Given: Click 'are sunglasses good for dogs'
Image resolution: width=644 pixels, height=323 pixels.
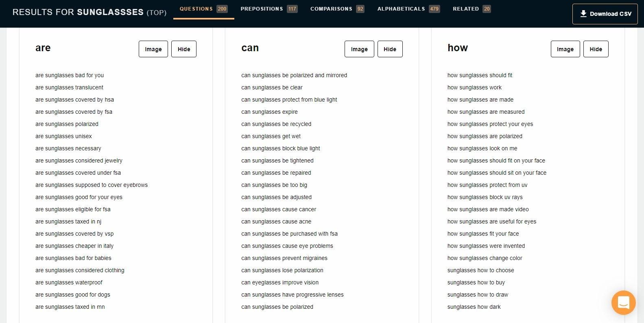Looking at the screenshot, I should click(73, 295).
